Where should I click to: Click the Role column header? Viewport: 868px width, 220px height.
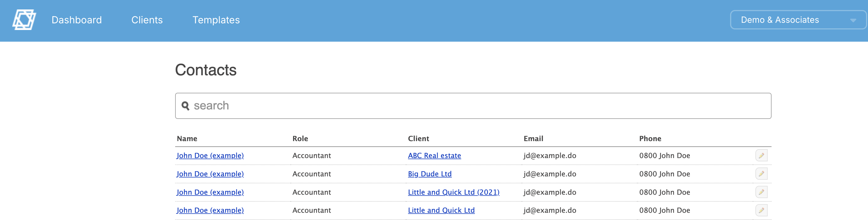tap(300, 138)
